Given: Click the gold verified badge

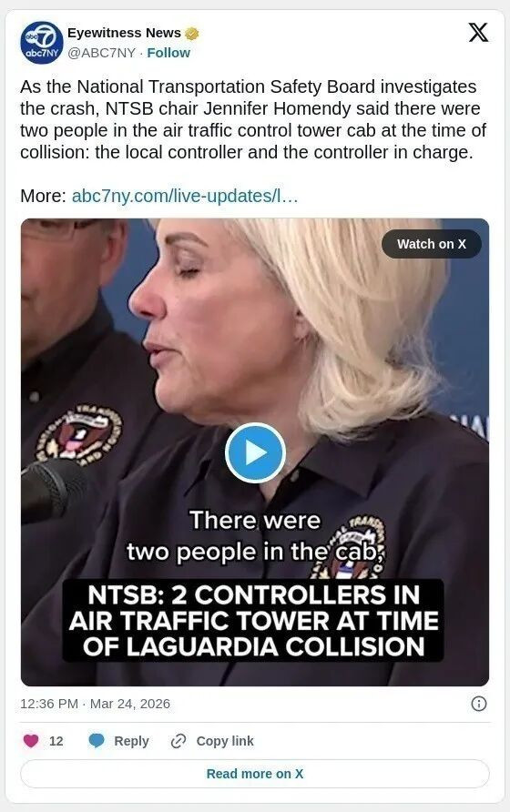Looking at the screenshot, I should point(192,33).
